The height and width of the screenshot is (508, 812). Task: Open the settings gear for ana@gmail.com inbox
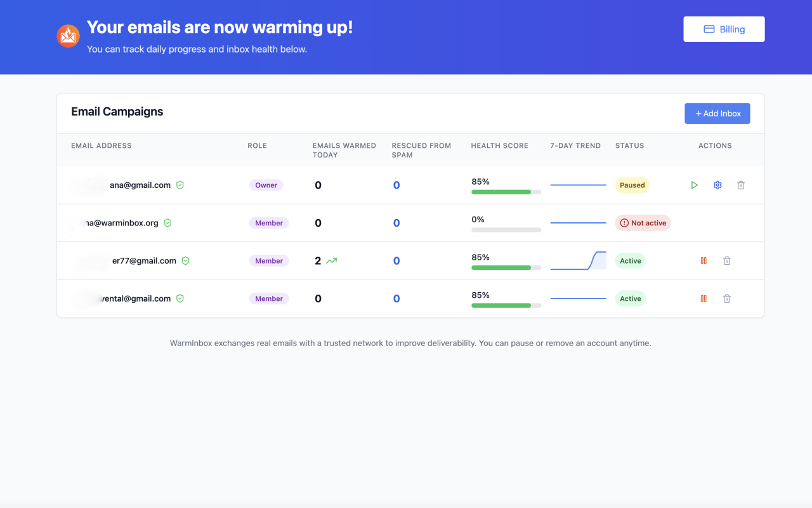tap(717, 185)
